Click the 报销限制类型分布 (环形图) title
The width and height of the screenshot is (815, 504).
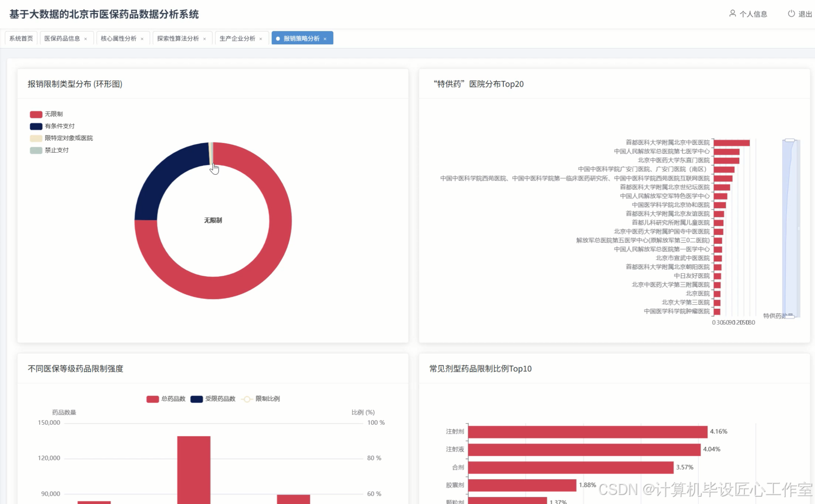[75, 84]
